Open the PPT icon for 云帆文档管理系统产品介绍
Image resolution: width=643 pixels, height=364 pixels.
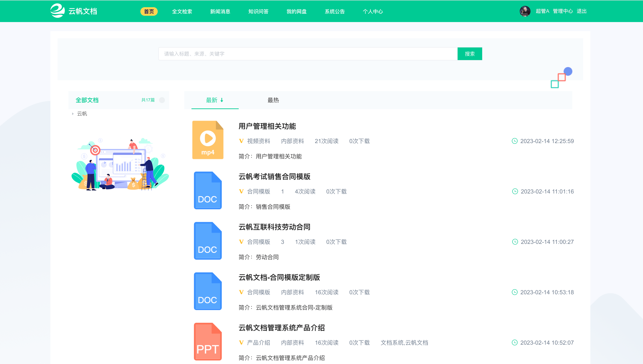pyautogui.click(x=208, y=342)
